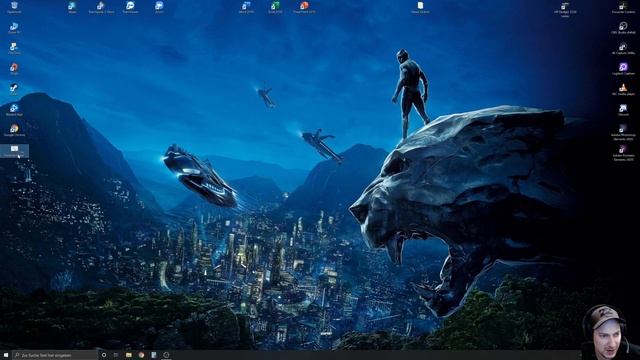
Task: Open the TeamSpeak 3 Client shortcut
Action: click(x=101, y=7)
